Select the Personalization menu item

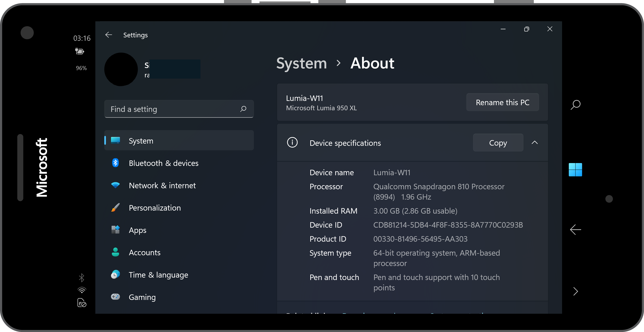tap(155, 208)
